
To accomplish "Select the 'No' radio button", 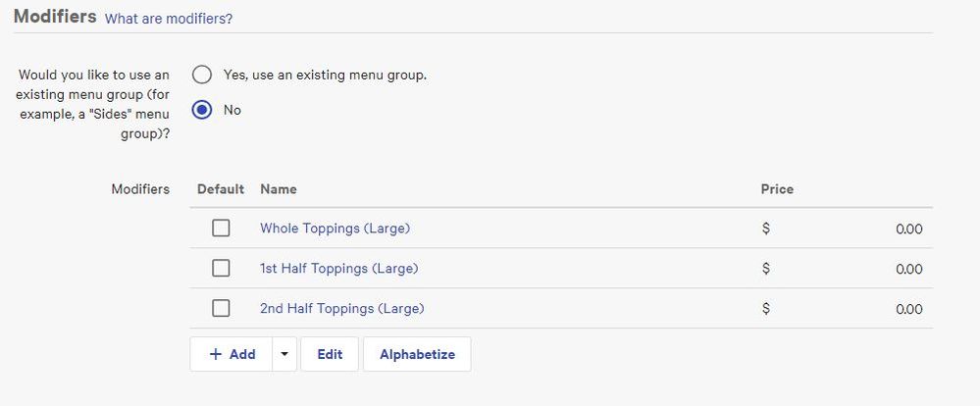I will pos(202,110).
